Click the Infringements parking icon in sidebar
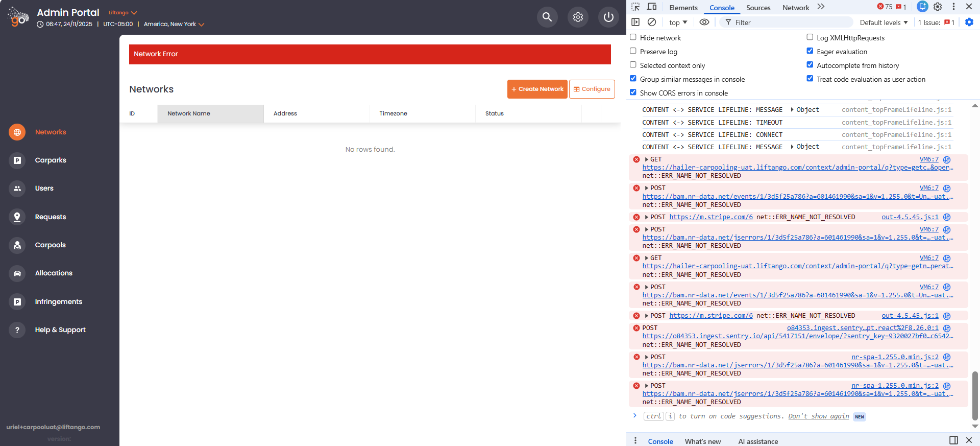The width and height of the screenshot is (980, 446). click(17, 302)
